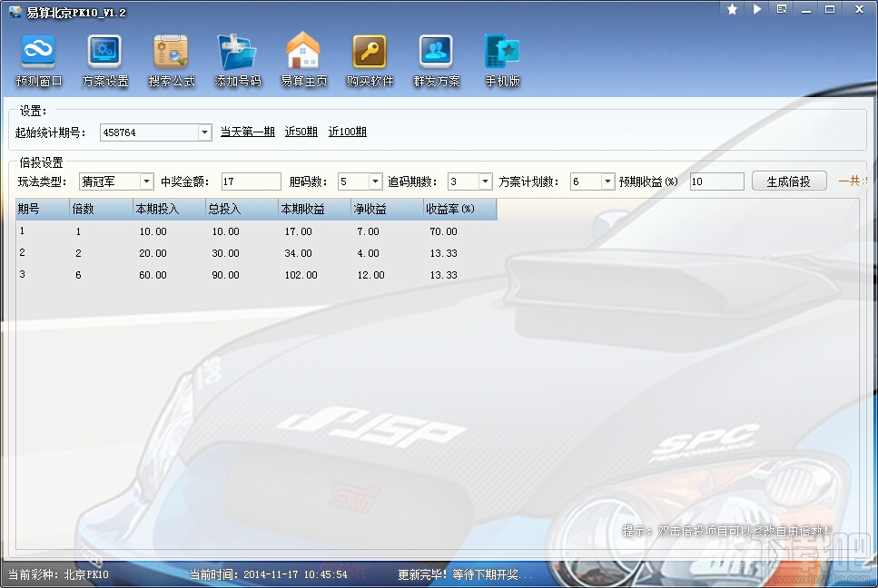Open the 玩法类型 dropdown showing 猜冠军

point(146,181)
